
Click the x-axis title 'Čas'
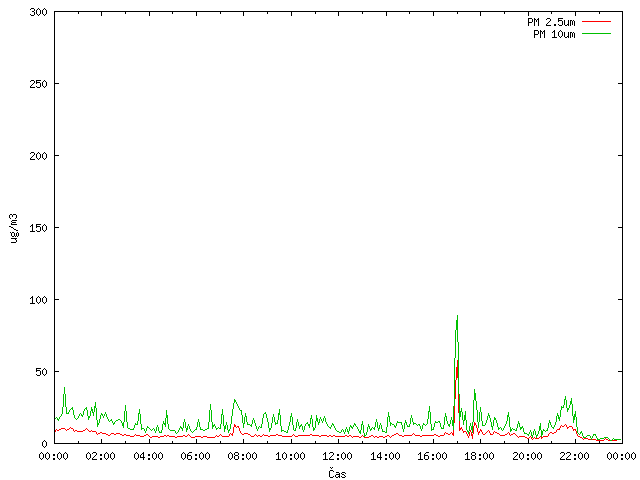pos(337,473)
